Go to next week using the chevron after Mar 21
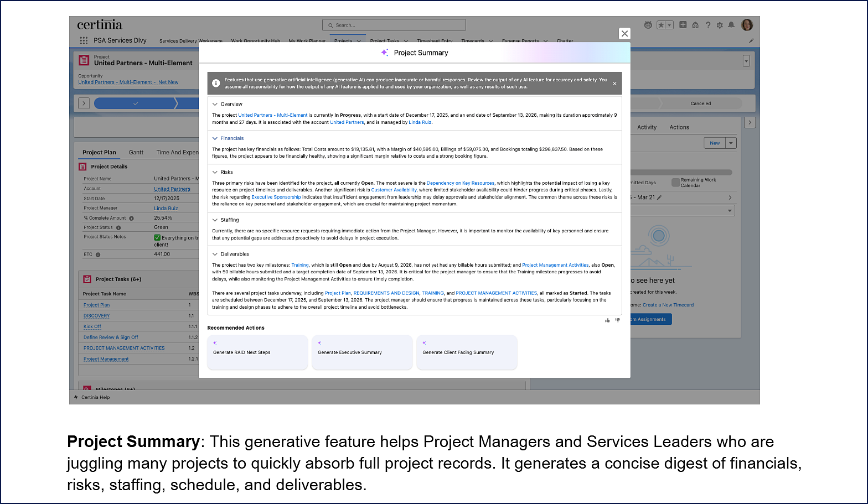 (730, 198)
